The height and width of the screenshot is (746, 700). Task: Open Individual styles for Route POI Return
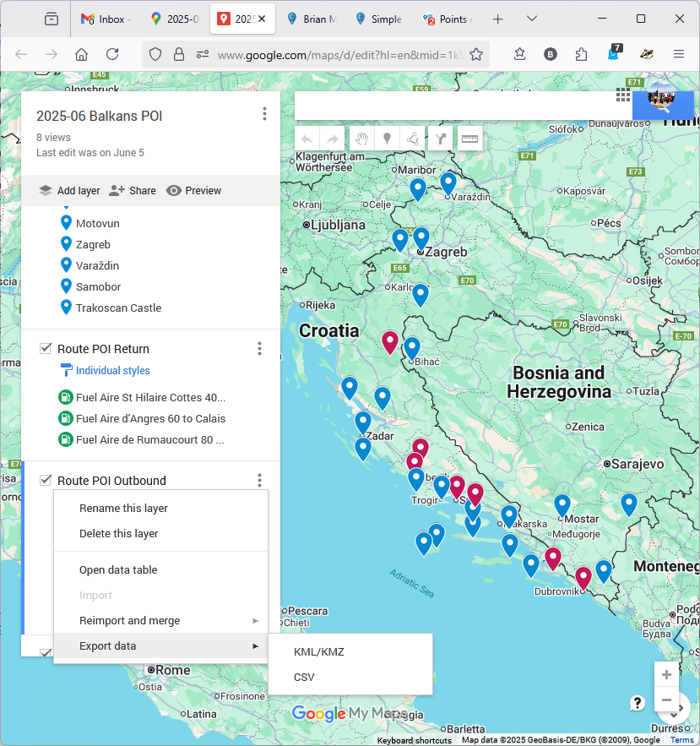click(x=112, y=371)
